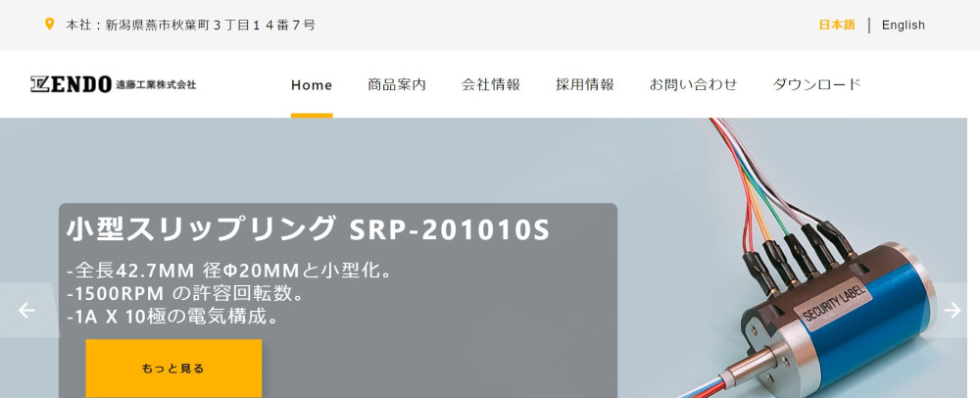
Task: Open the 商品案内 menu
Action: click(x=397, y=85)
